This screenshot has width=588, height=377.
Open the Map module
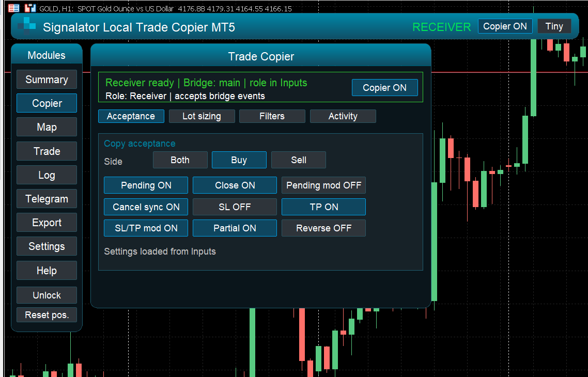(x=47, y=127)
